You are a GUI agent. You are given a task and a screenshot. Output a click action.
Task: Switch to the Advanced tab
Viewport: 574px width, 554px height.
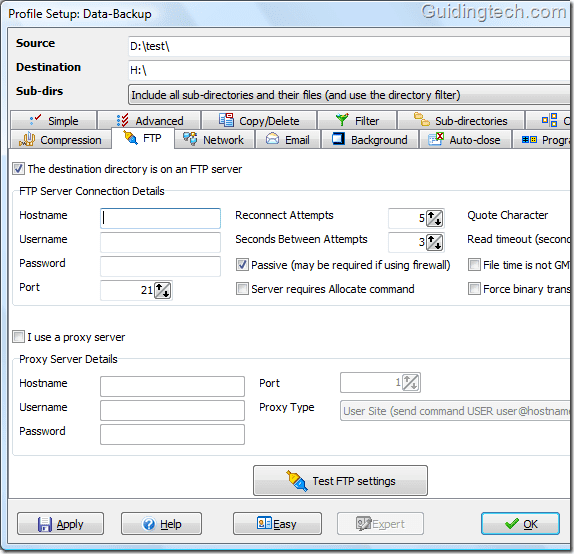coord(150,120)
